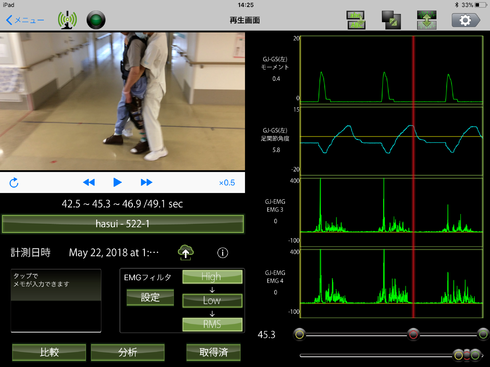Tap the round green recording indicator
This screenshot has width=490, height=367.
[x=96, y=20]
